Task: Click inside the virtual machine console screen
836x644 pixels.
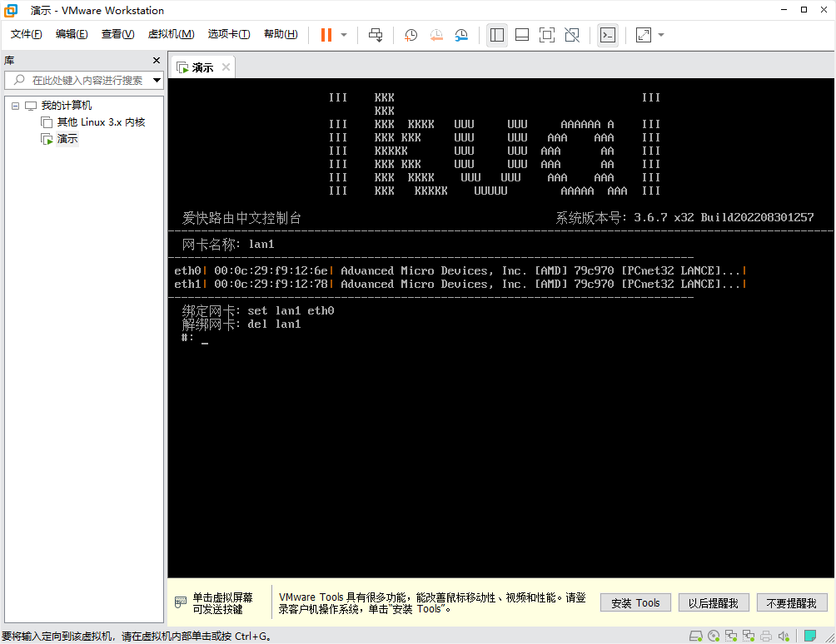Action: [x=501, y=328]
